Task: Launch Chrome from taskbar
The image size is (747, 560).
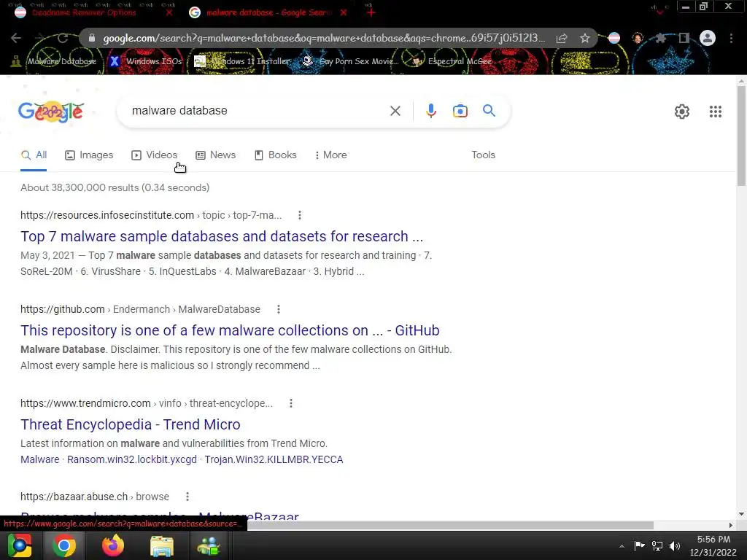Action: (64, 545)
